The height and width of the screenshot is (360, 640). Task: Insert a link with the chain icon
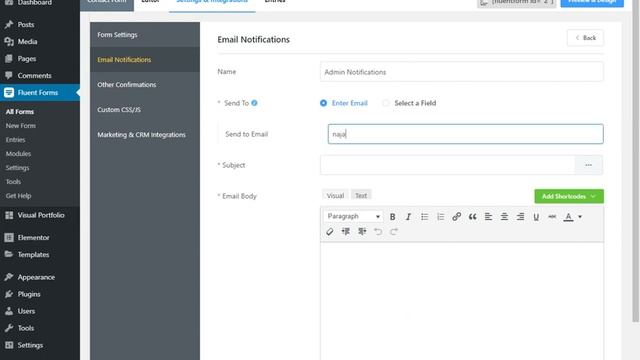pos(456,217)
